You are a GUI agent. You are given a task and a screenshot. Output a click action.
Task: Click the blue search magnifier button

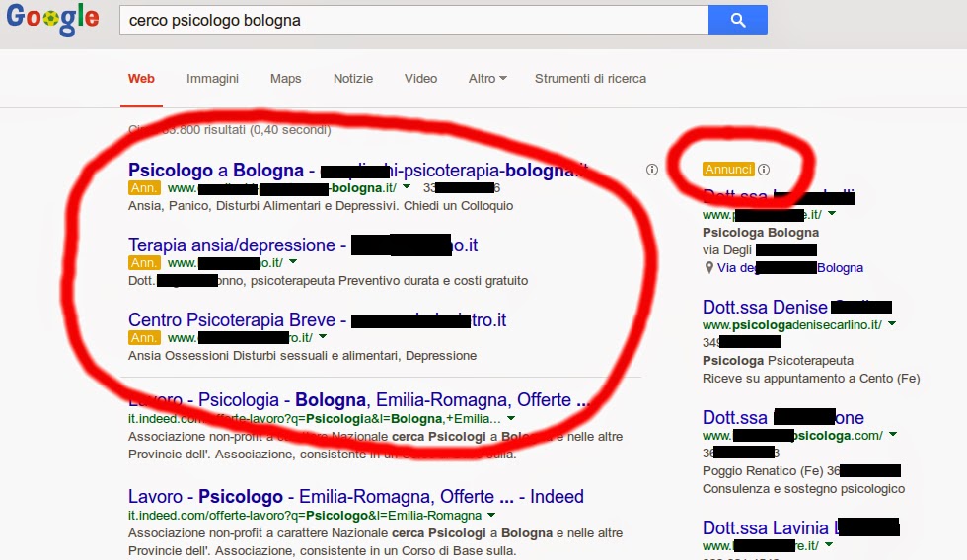click(738, 20)
